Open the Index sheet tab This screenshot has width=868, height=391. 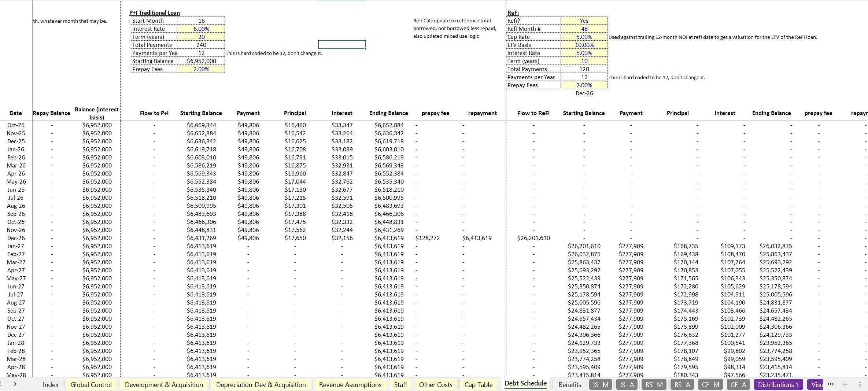pyautogui.click(x=51, y=384)
